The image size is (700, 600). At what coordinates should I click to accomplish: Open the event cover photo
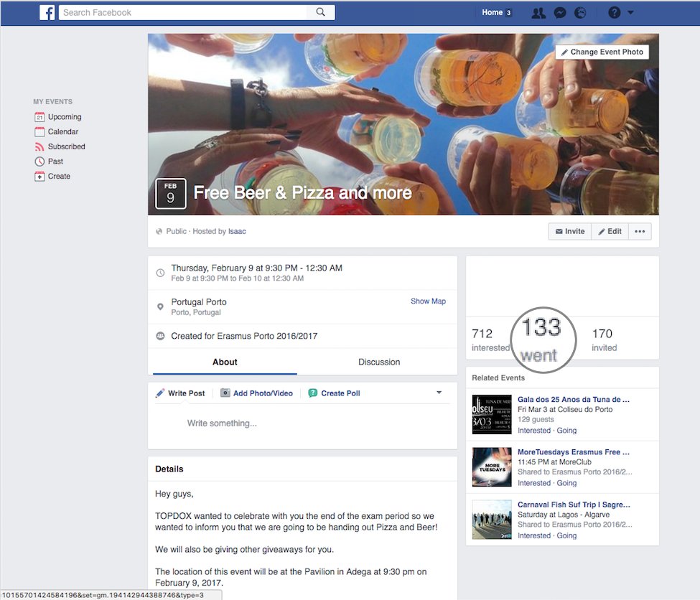403,124
